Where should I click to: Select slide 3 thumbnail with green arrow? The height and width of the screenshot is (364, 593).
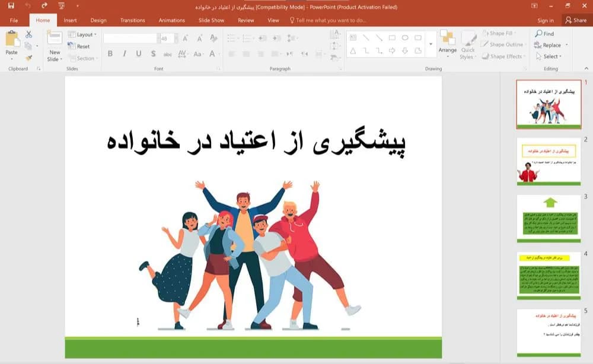pyautogui.click(x=549, y=219)
